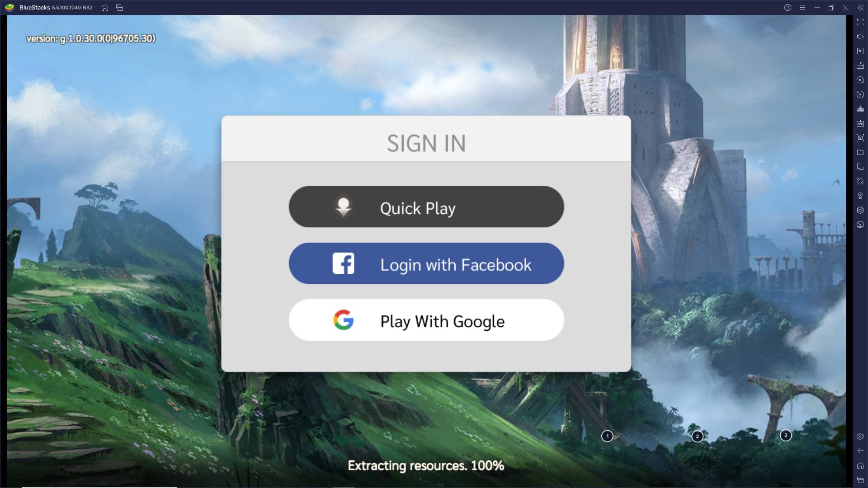The width and height of the screenshot is (868, 488).
Task: Click the Quick Play button
Action: coord(426,208)
